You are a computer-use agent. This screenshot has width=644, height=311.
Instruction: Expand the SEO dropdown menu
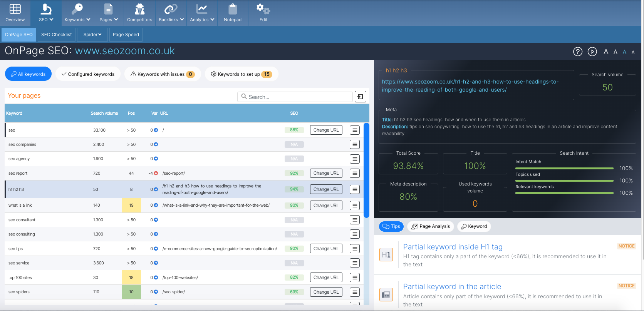46,13
